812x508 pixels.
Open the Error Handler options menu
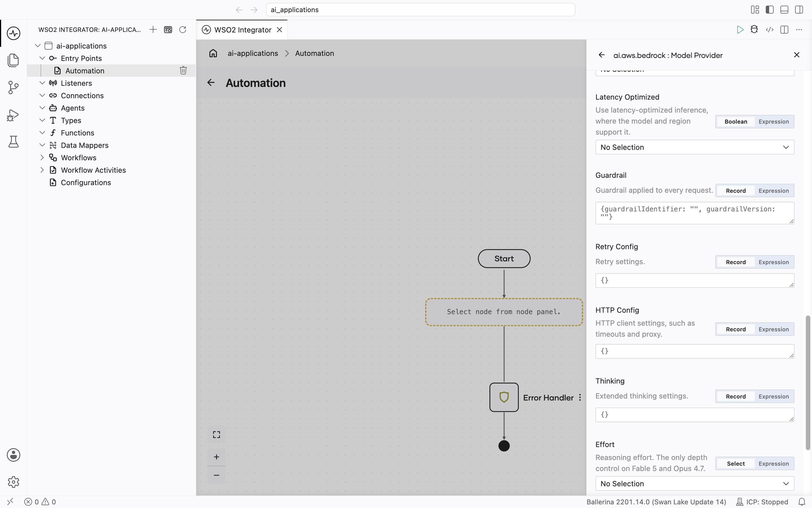[x=580, y=397]
